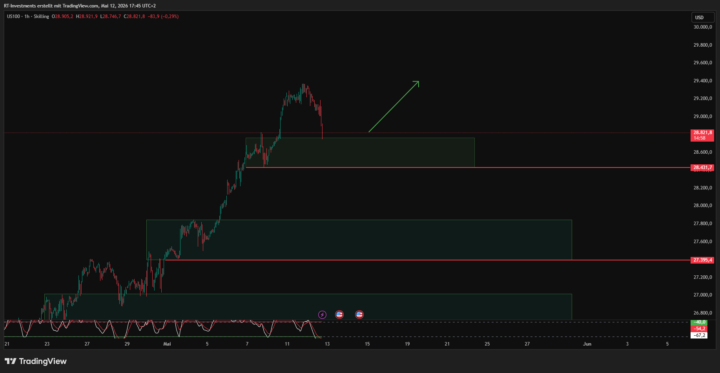Click the 29.600,0 price axis label
The height and width of the screenshot is (373, 720).
click(x=703, y=63)
